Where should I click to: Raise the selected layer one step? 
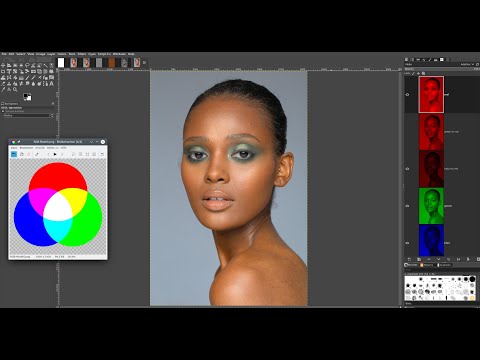tap(429, 259)
